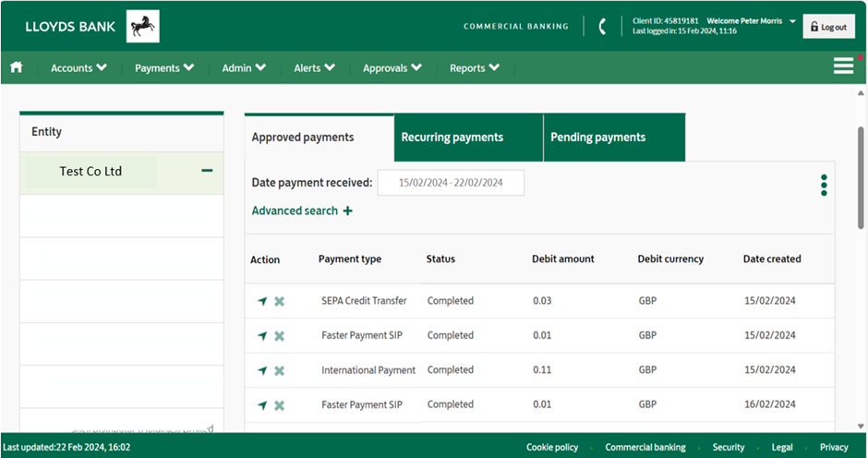Open the three-dot options menu in payments panel

[824, 185]
